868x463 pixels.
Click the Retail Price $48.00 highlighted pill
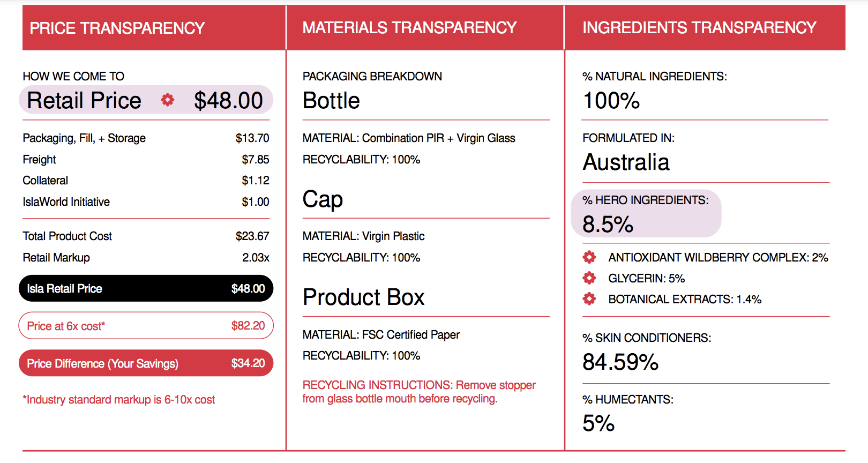coord(146,100)
